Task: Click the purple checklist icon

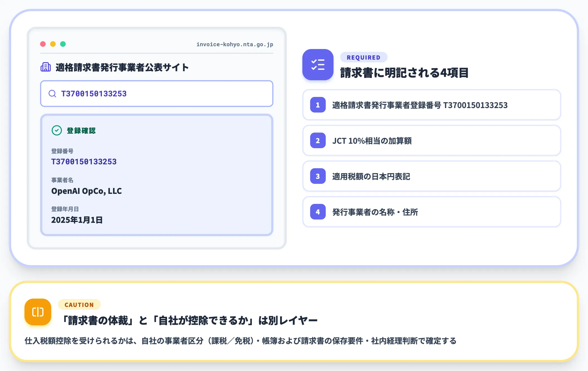Action: click(x=318, y=65)
